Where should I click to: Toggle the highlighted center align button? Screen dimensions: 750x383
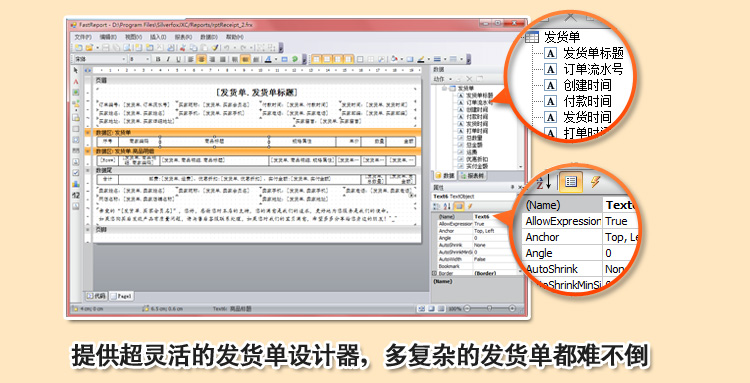point(201,59)
